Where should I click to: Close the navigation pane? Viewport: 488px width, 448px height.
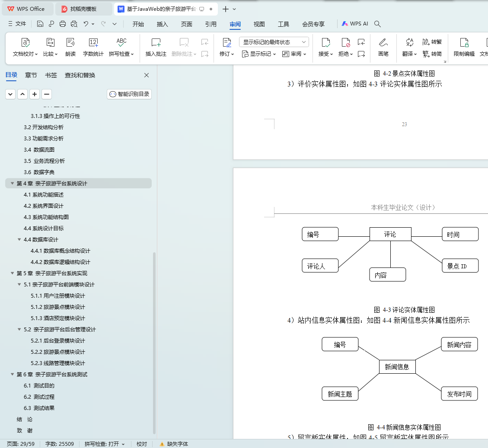[147, 75]
